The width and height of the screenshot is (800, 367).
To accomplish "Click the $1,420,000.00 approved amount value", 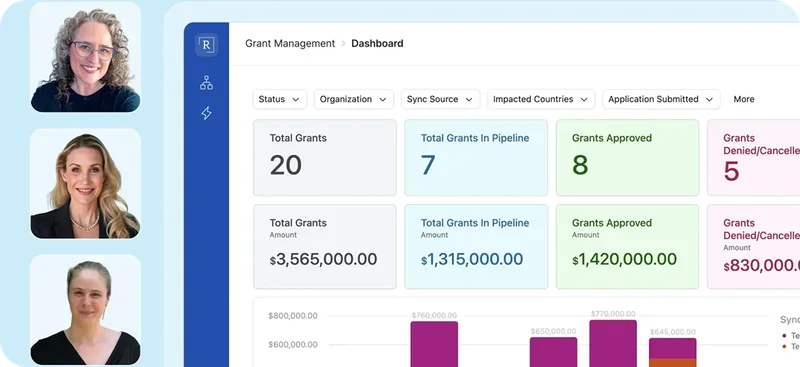I will click(624, 259).
